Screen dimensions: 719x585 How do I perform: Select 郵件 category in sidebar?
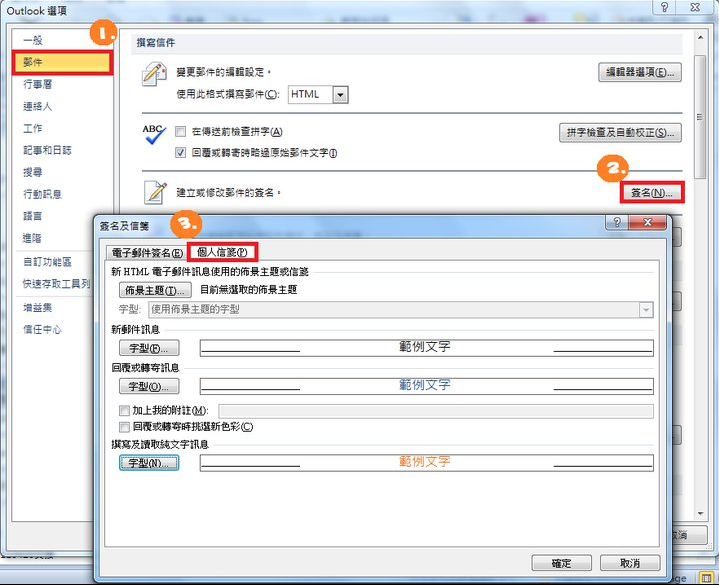click(x=62, y=62)
